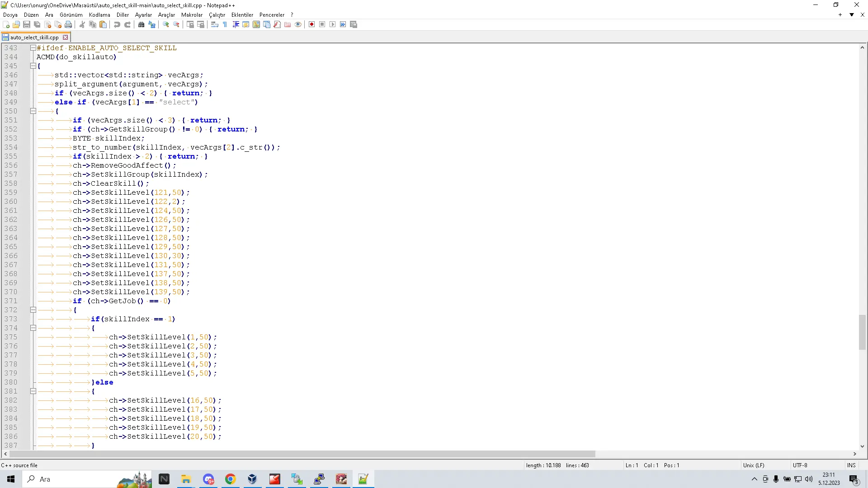Open Replace dialog from the toolbar
This screenshot has height=488, width=868.
pyautogui.click(x=152, y=24)
